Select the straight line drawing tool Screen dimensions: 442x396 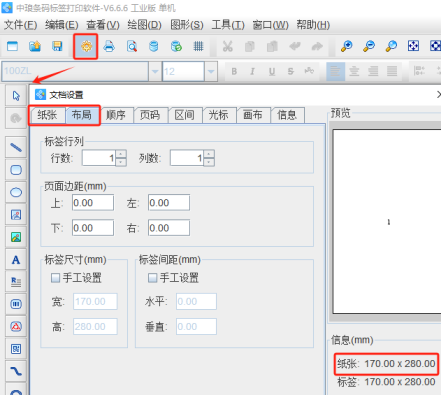[x=16, y=147]
